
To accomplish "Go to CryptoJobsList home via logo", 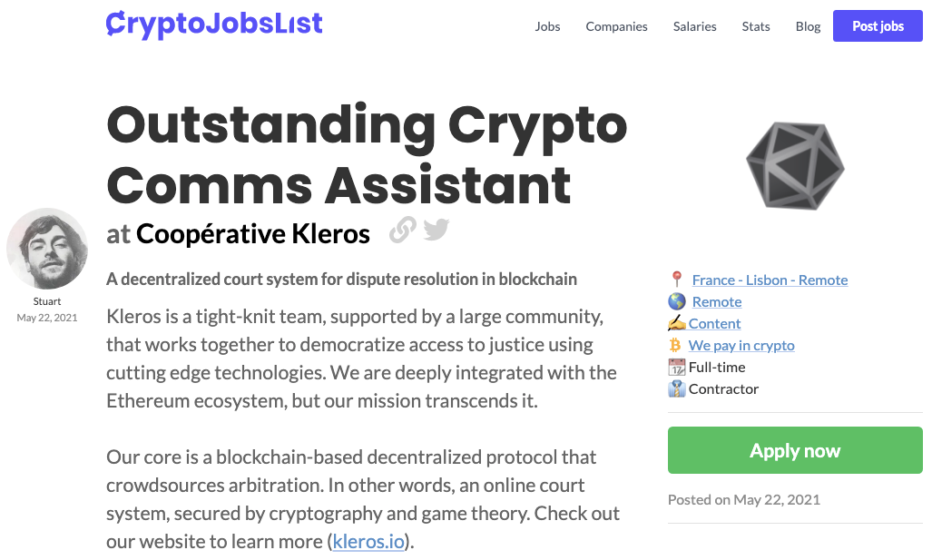I will click(214, 25).
